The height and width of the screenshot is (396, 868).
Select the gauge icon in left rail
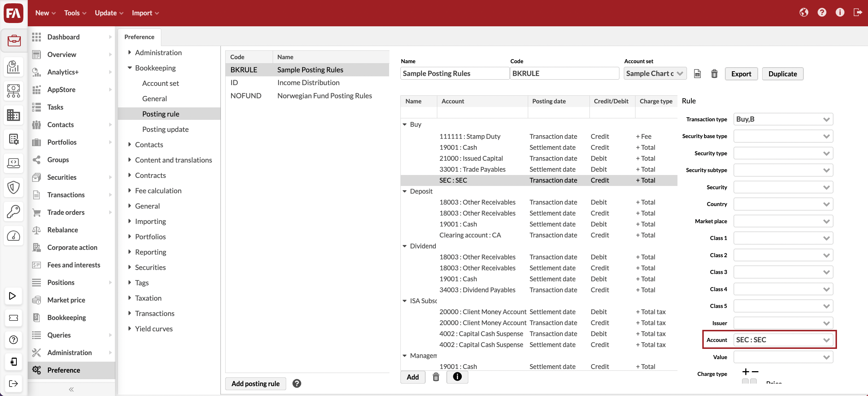click(x=14, y=236)
